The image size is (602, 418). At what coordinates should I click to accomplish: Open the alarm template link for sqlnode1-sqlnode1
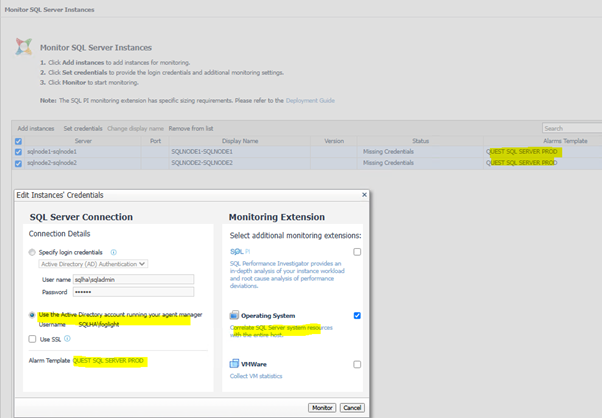(x=521, y=152)
